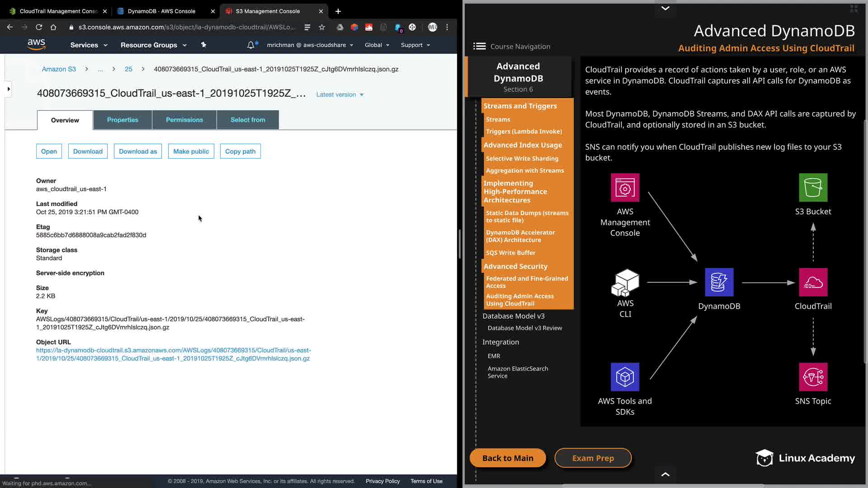Viewport: 868px width, 488px height.
Task: Expand the Latest version dropdown
Action: [340, 94]
